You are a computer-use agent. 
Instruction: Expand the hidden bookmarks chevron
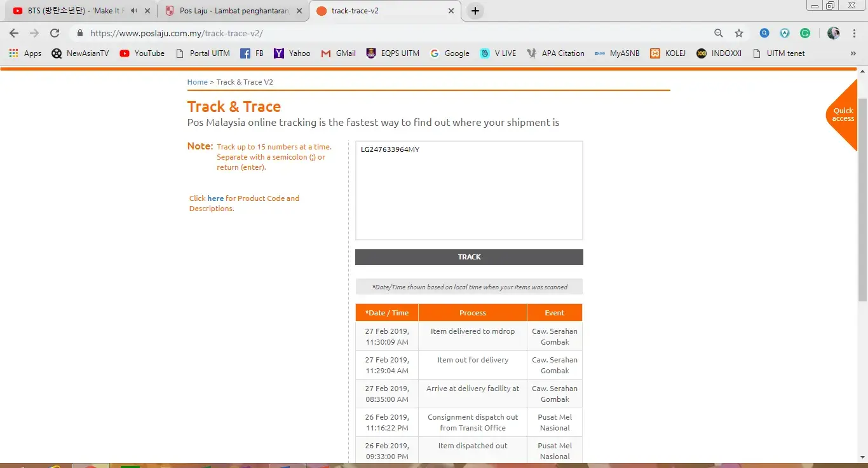[x=853, y=53]
